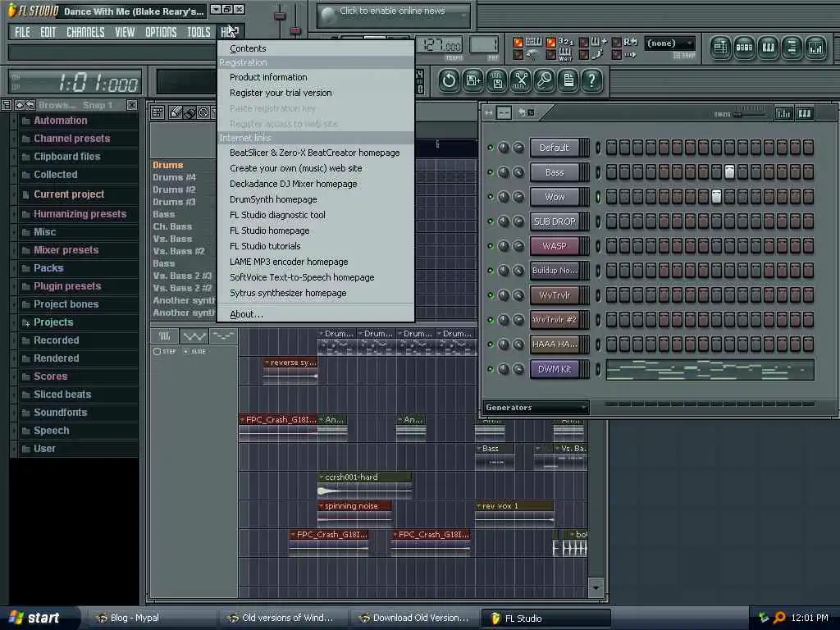Open the Step Sequencer keyboard editor icon
The width and height of the screenshot is (840, 630).
pyautogui.click(x=805, y=113)
